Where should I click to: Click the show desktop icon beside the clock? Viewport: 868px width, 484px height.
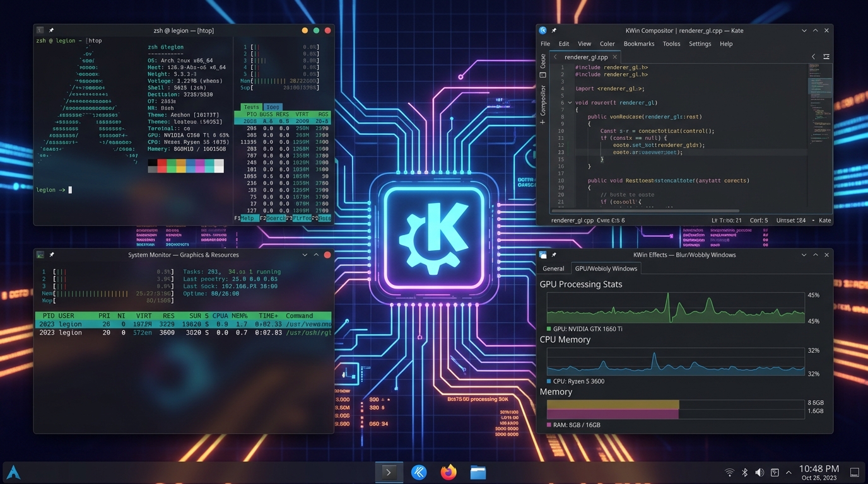point(855,473)
